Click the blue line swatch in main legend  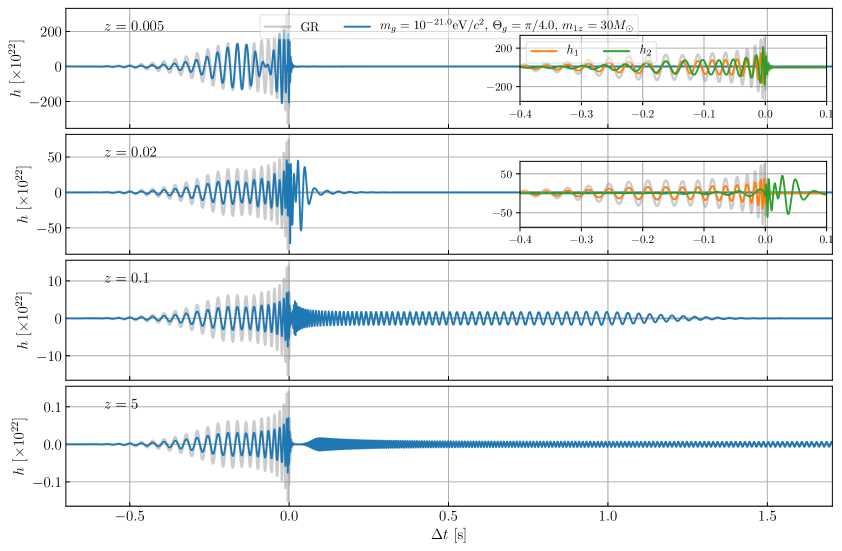click(x=357, y=27)
